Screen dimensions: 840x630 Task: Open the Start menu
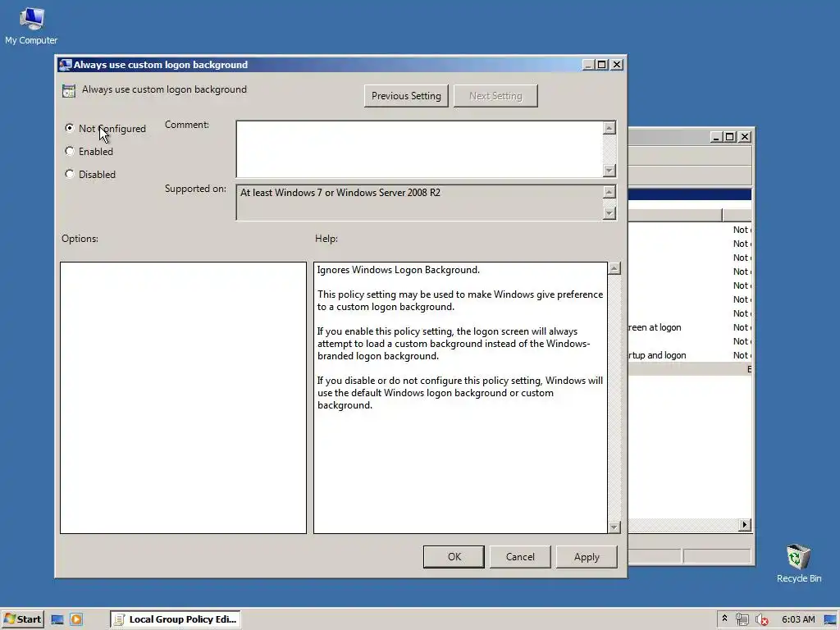22,619
